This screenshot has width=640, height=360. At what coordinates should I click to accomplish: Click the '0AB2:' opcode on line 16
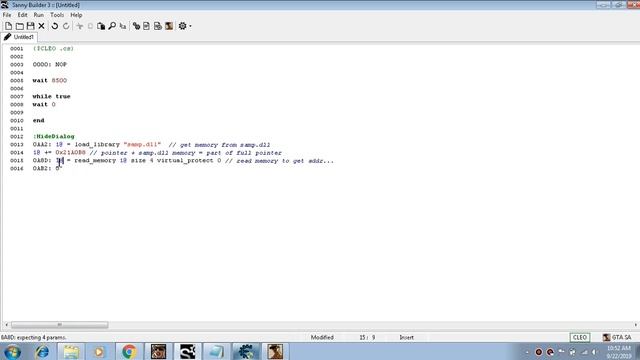[42, 168]
